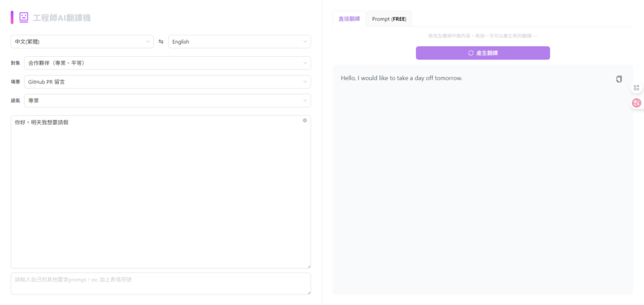The image size is (644, 305).
Task: Copy the translated result with the copy icon
Action: coord(619,79)
